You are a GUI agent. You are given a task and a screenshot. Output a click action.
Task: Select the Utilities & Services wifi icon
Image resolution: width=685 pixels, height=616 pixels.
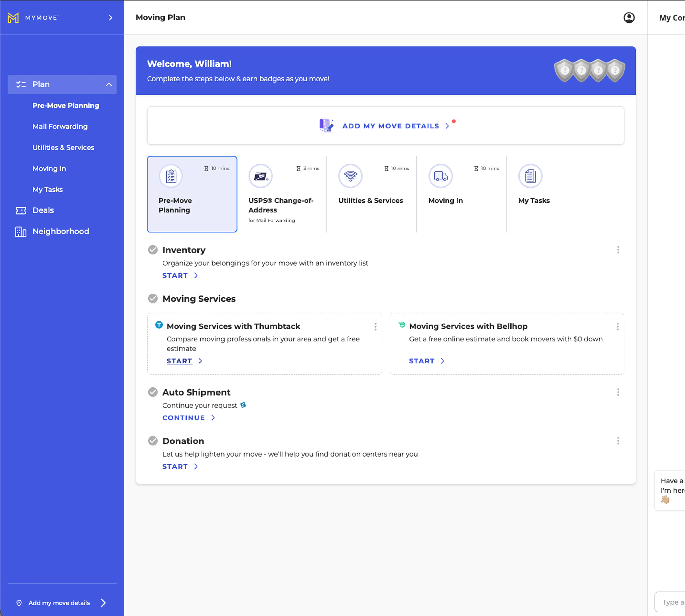point(350,176)
